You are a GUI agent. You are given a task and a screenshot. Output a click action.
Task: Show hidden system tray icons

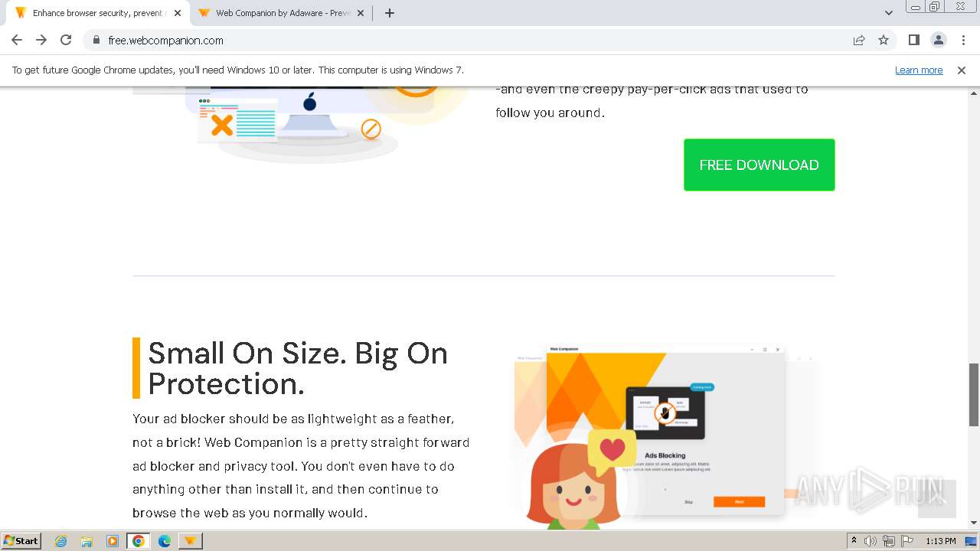(854, 541)
